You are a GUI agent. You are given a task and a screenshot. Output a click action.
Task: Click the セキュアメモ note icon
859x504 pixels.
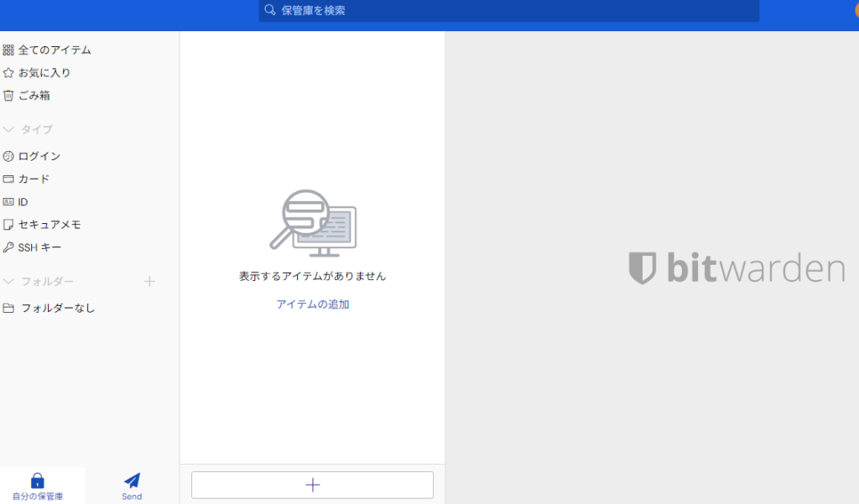[x=8, y=225]
